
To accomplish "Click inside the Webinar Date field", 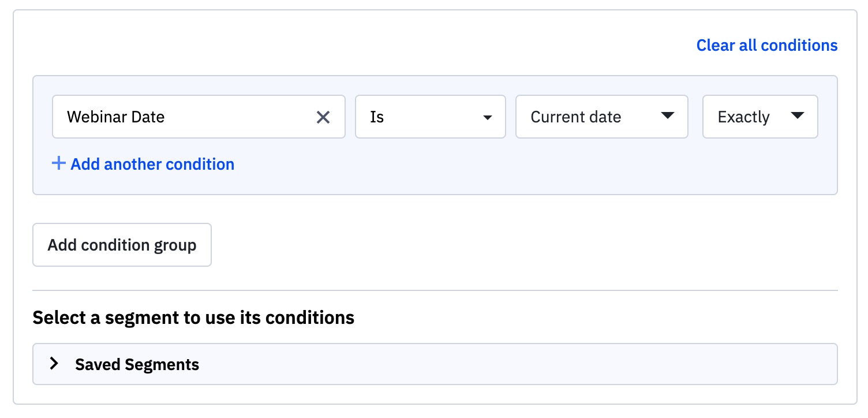I will pyautogui.click(x=231, y=117).
